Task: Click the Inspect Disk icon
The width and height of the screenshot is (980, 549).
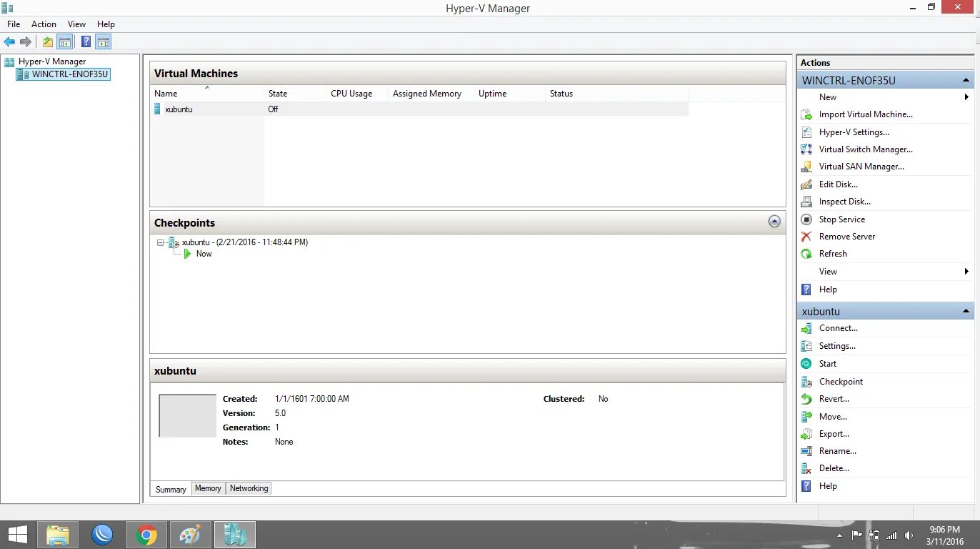Action: 806,202
